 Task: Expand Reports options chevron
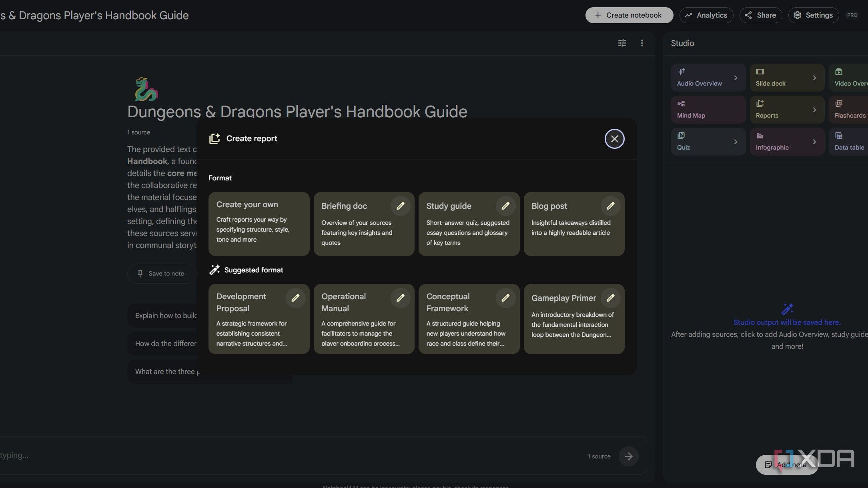coord(814,110)
